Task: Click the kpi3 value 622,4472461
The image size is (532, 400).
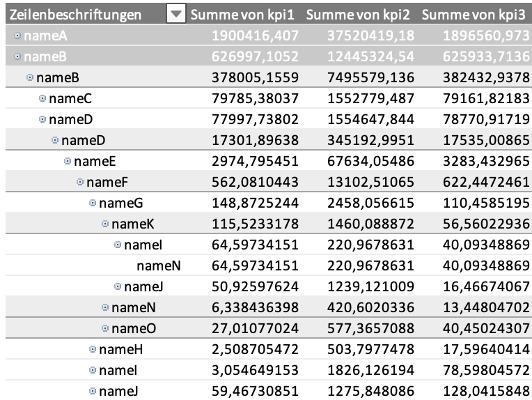Action: 486,183
